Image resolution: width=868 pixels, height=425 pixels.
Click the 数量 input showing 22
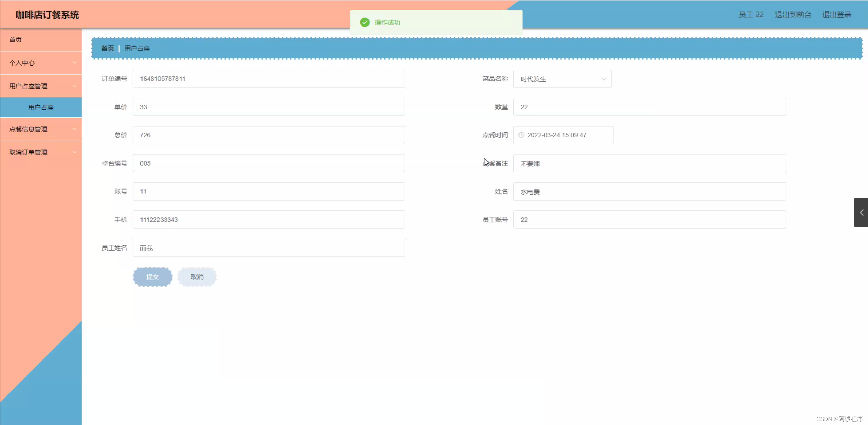[x=649, y=107]
